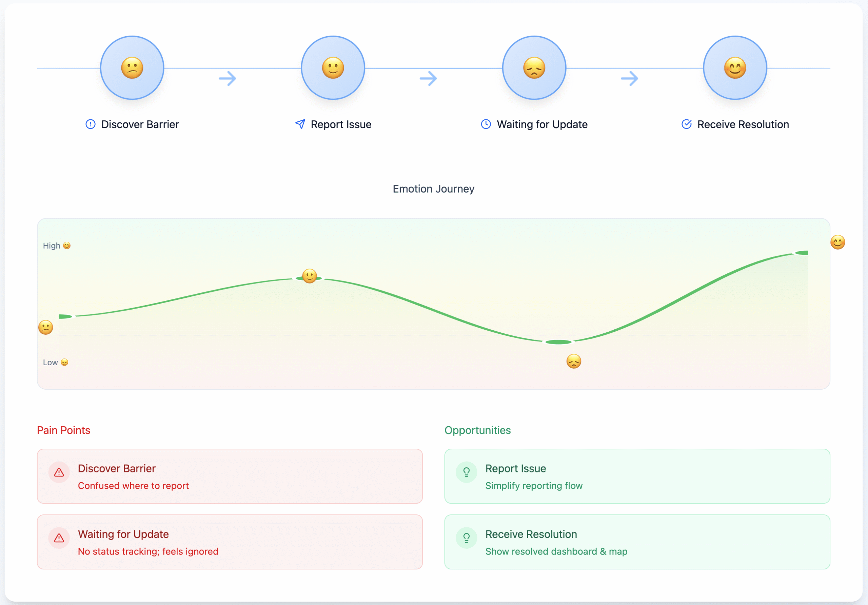868x605 pixels.
Task: Click the Waiting for Update sad face circle
Action: point(534,68)
